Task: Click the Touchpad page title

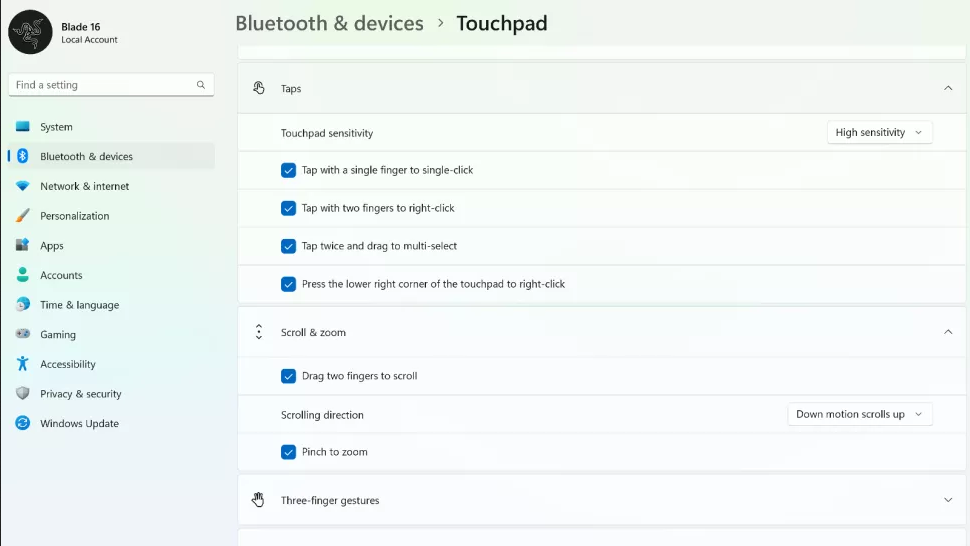Action: click(x=502, y=23)
